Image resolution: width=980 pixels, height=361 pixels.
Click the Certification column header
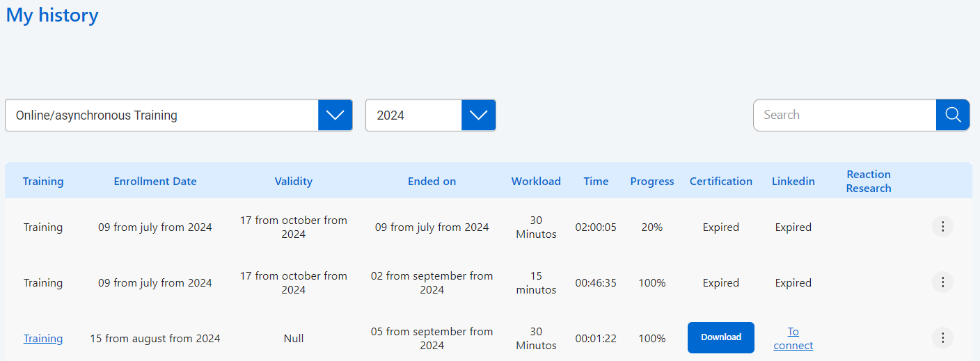[720, 182]
